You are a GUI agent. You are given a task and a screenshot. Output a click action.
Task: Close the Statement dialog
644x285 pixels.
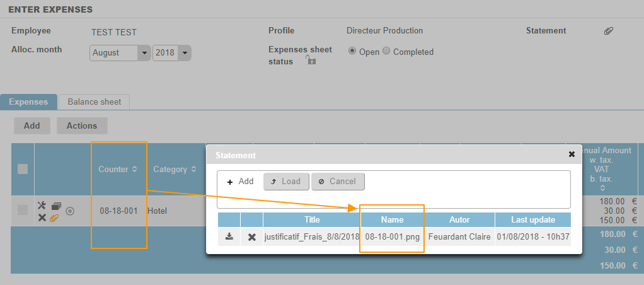click(x=572, y=154)
